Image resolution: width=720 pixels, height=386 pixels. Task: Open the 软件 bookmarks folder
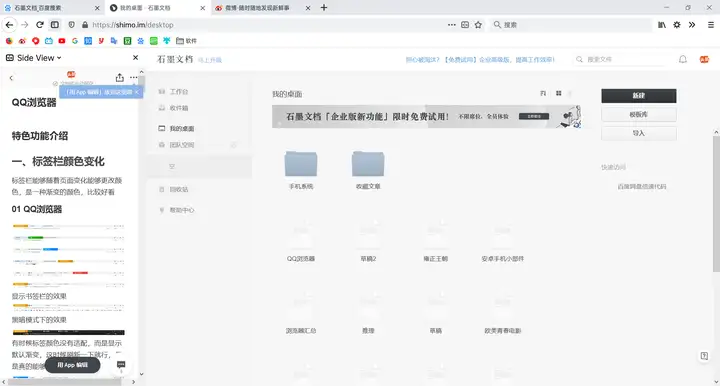186,41
